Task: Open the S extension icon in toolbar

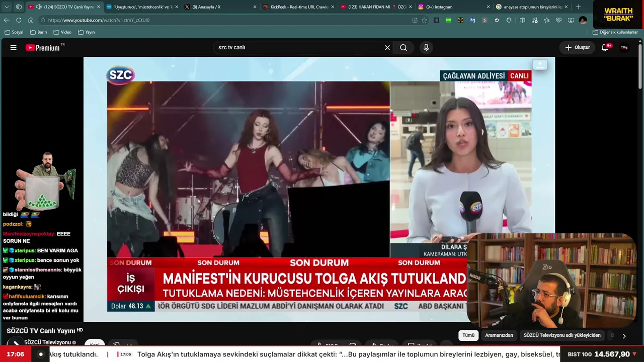Action: click(485, 20)
